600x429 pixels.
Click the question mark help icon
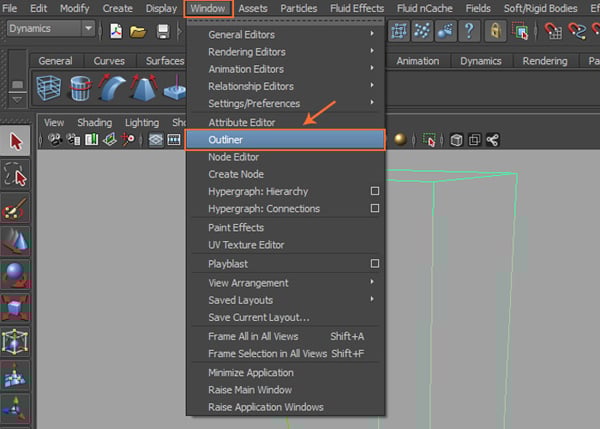[x=469, y=31]
